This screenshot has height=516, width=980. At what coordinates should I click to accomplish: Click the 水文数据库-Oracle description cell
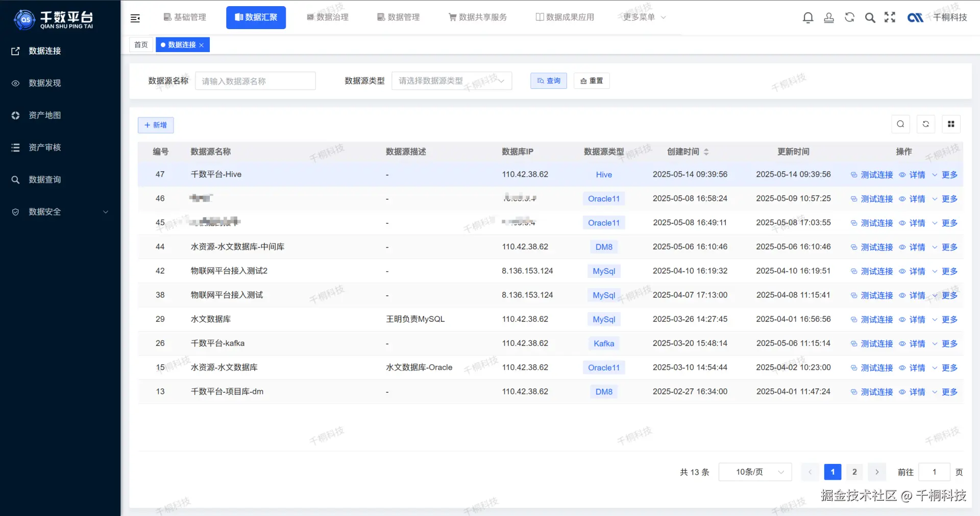pyautogui.click(x=419, y=368)
